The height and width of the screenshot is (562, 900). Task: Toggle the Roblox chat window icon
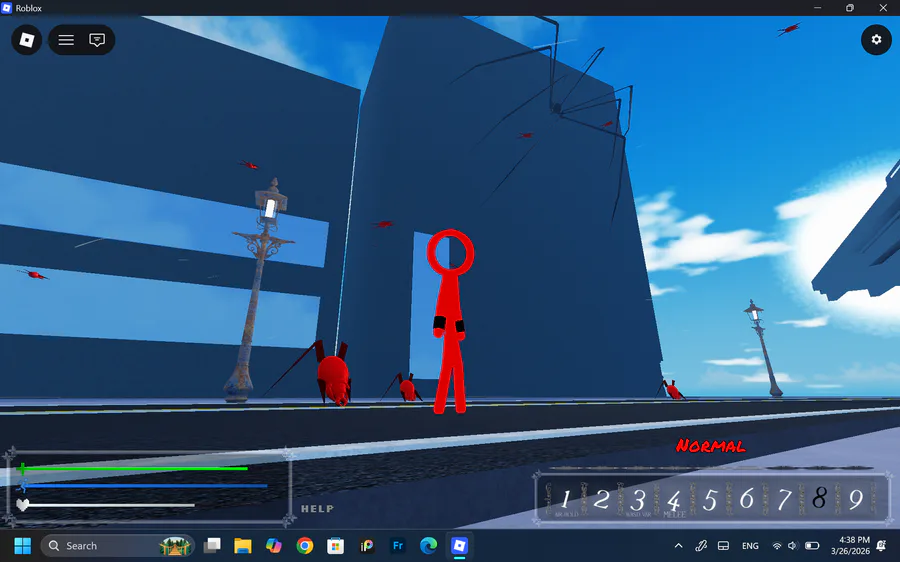point(97,40)
